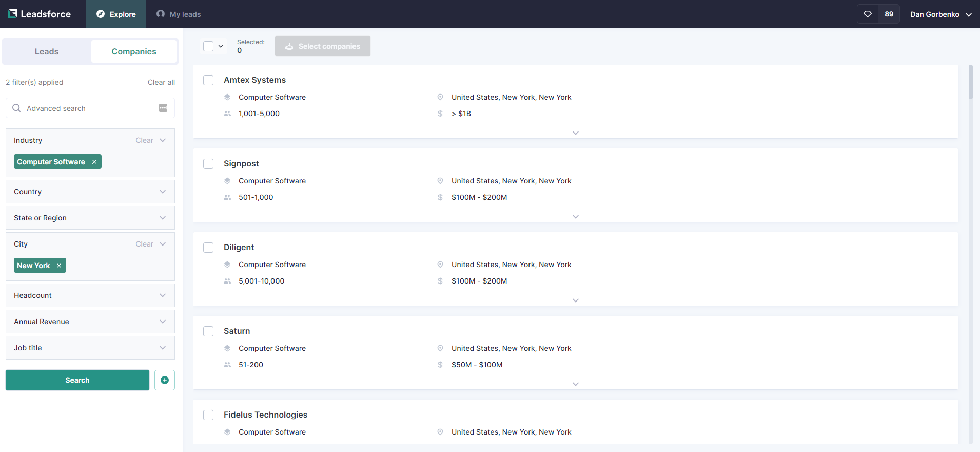Click industry icon in Amtex Systems card
Screen dimensions: 980x452
(227, 97)
